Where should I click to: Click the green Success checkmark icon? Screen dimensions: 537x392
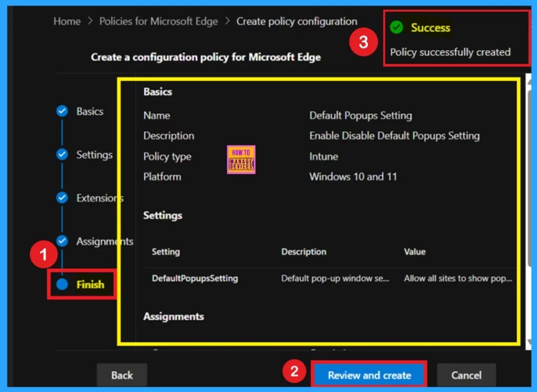(396, 27)
